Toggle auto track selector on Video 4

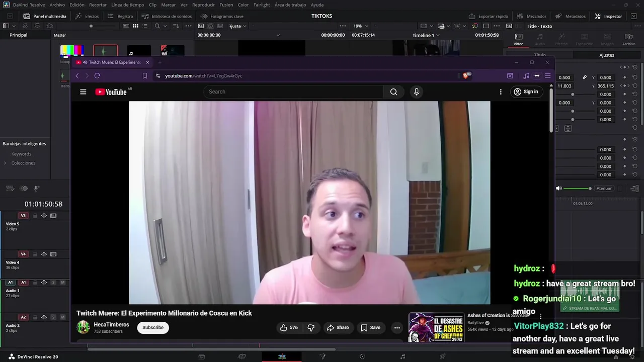[44, 254]
